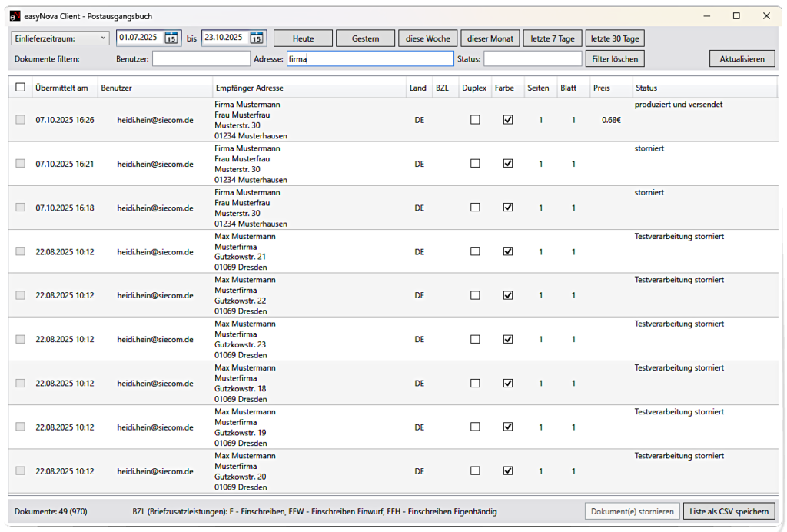Open the start date calendar picker icon
The image size is (787, 532).
pyautogui.click(x=171, y=38)
